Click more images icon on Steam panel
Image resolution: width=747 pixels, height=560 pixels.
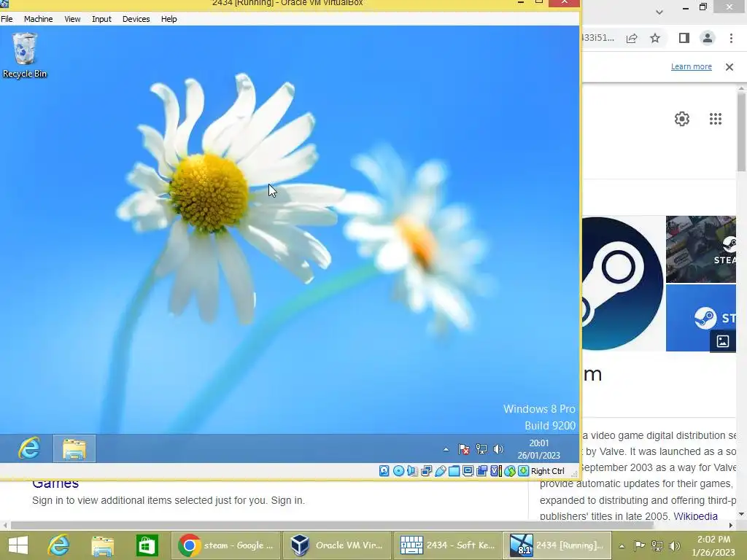point(723,341)
